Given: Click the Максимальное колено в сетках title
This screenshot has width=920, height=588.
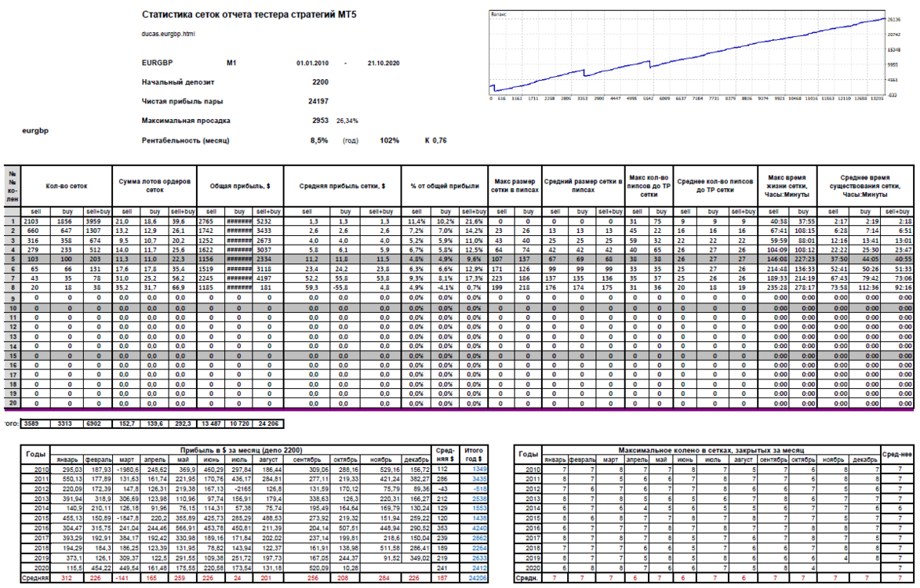Looking at the screenshot, I should coord(711,450).
